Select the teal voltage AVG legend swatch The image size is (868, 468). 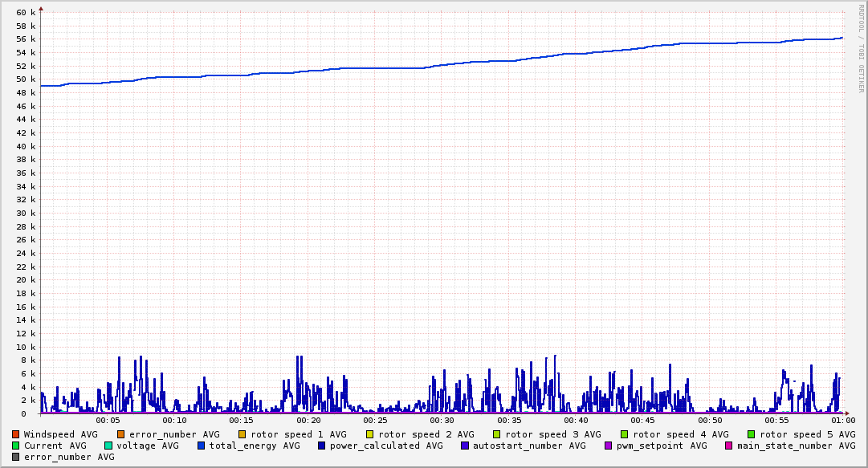(108, 446)
